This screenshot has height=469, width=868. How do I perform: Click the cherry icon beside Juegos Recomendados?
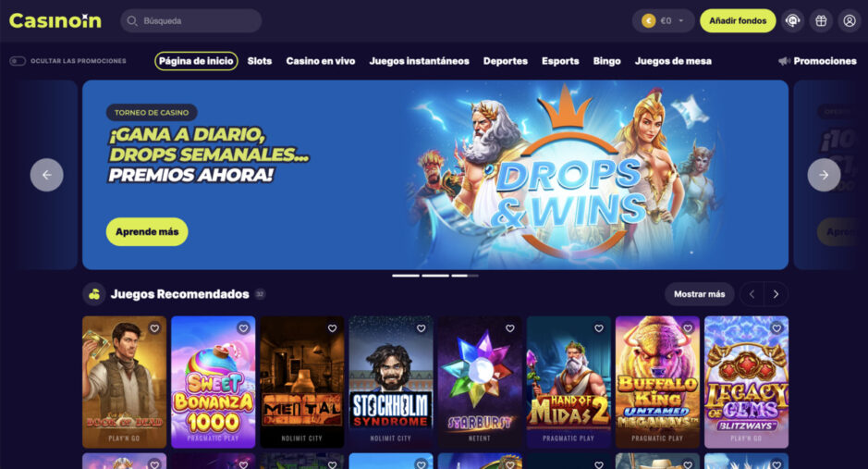click(94, 294)
